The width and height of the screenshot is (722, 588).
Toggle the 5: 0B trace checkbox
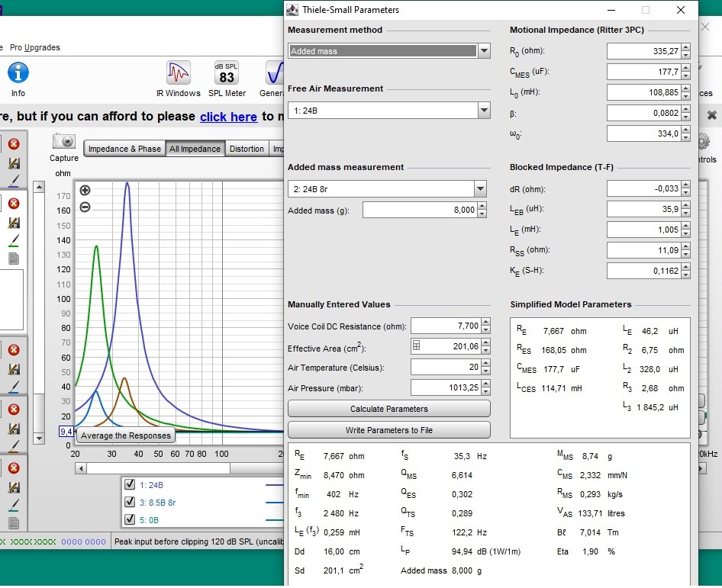pyautogui.click(x=130, y=519)
